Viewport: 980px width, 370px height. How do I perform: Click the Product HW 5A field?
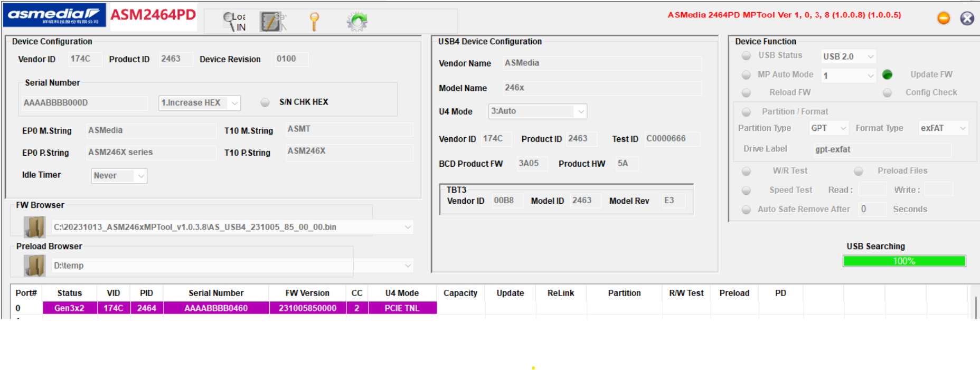[x=627, y=164]
